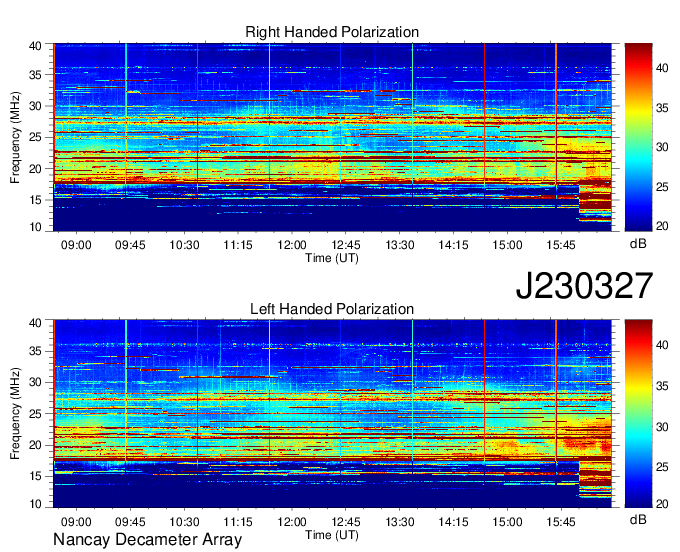Click the 20 dB label on lower colorbar
Image resolution: width=680 pixels, height=552 pixels.
point(662,503)
